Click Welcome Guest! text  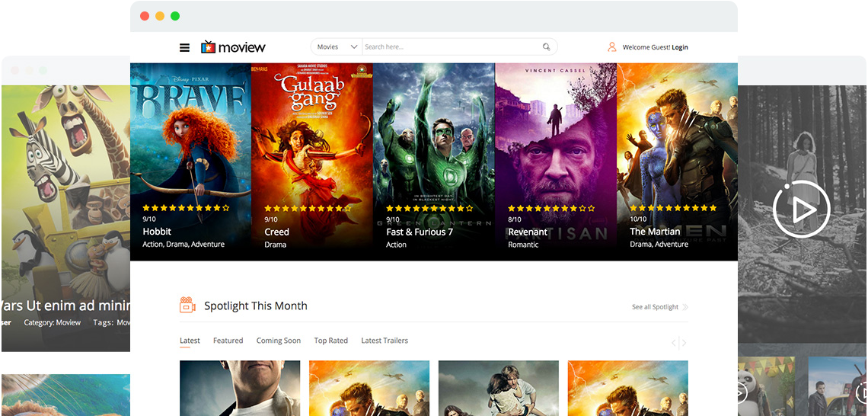pos(646,48)
